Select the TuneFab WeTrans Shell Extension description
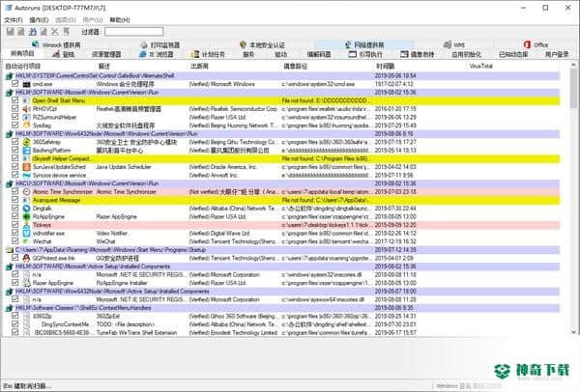This screenshot has height=392, width=580. point(136,332)
